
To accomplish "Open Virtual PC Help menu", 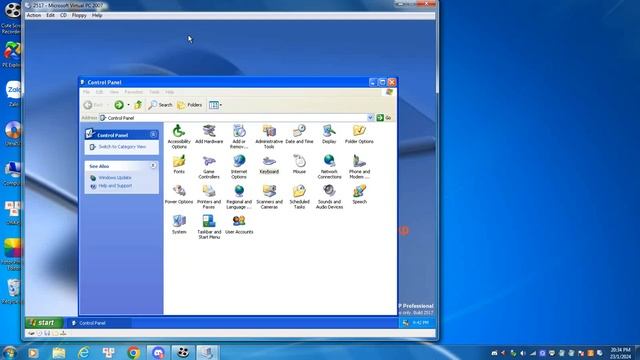I will 97,16.
